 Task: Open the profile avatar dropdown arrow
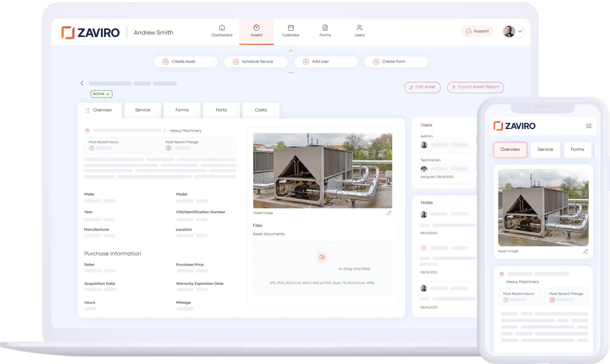pos(520,31)
